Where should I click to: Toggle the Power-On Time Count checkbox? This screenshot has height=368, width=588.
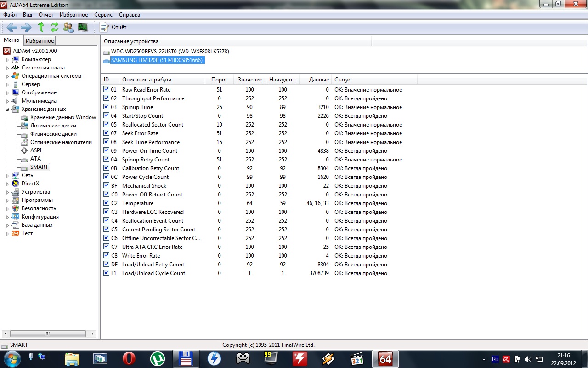(x=107, y=151)
